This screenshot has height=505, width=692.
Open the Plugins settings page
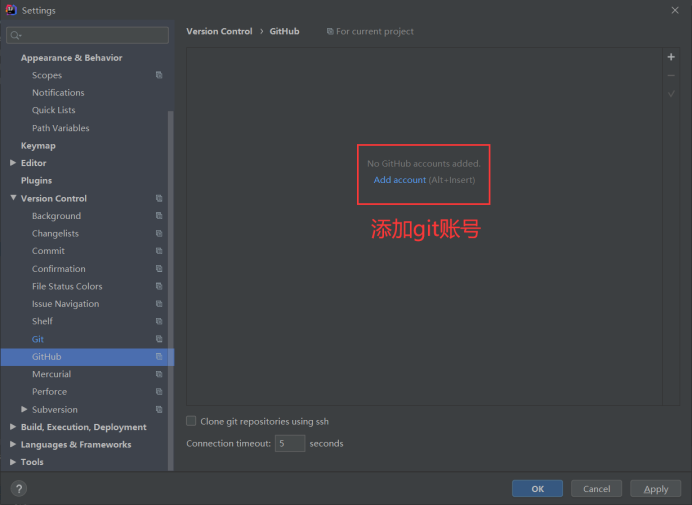(36, 181)
